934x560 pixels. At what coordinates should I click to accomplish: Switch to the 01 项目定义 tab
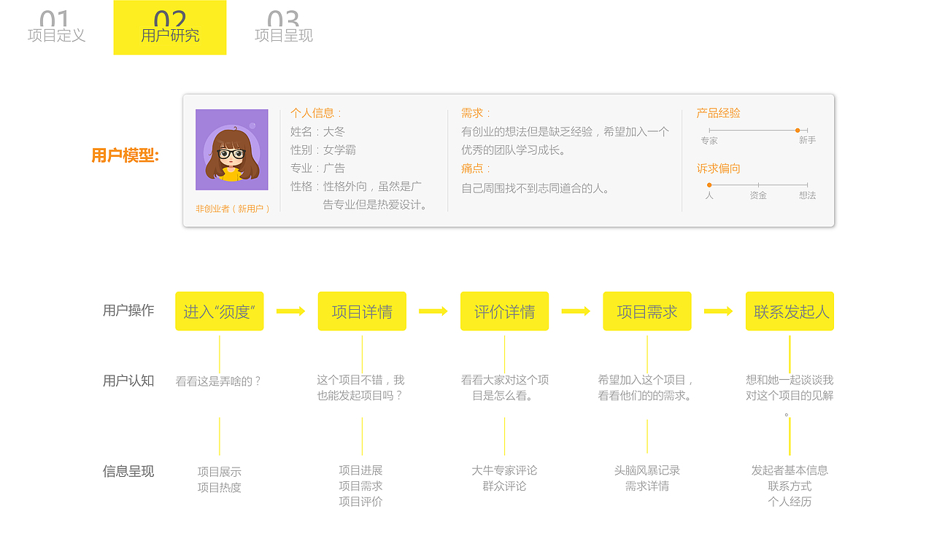coord(56,28)
